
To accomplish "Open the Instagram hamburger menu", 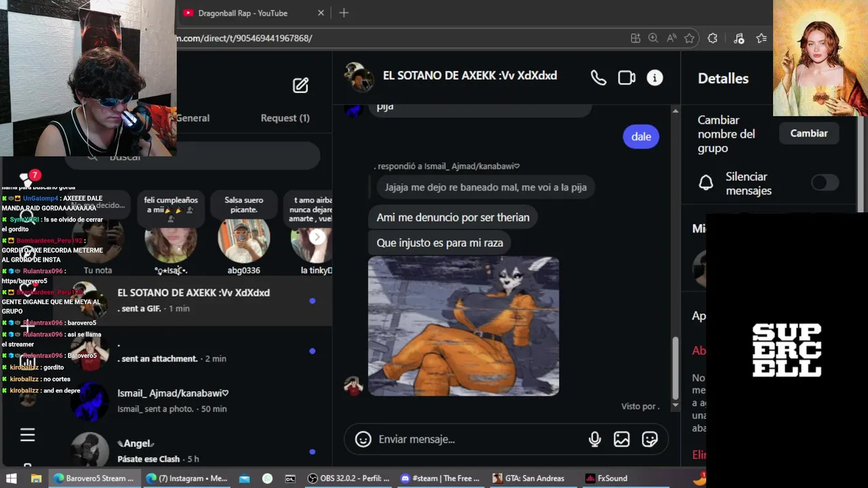I will [x=27, y=434].
